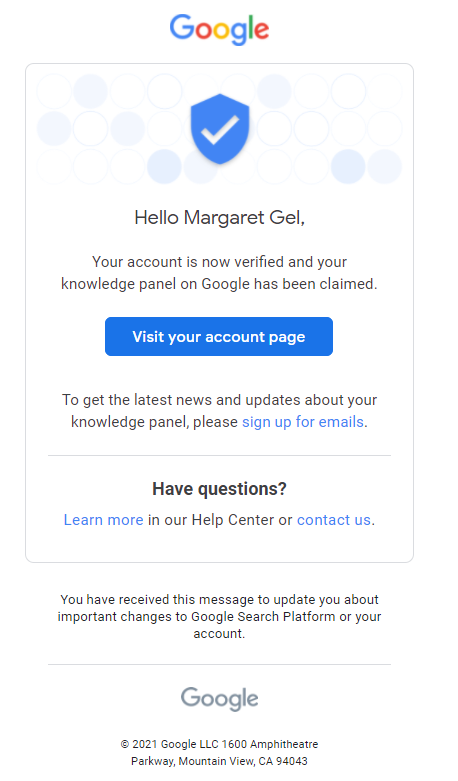Click the © 2021 Google LLC copyright line

[x=220, y=744]
